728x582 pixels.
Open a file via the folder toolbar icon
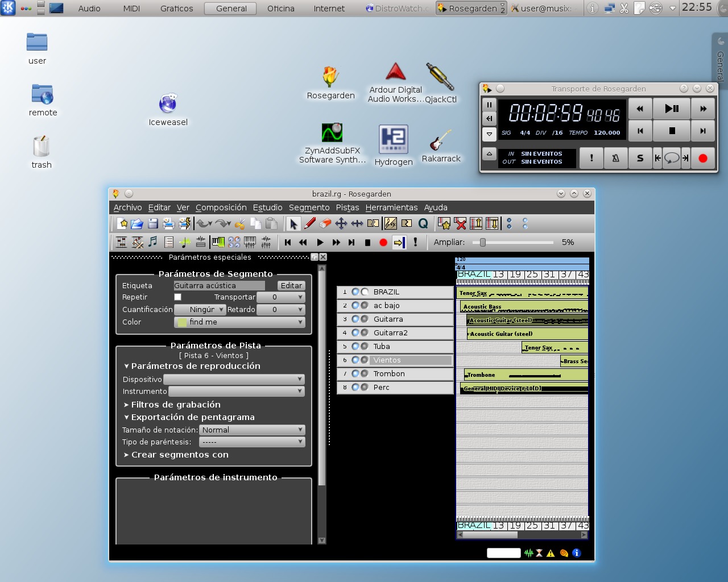[137, 224]
